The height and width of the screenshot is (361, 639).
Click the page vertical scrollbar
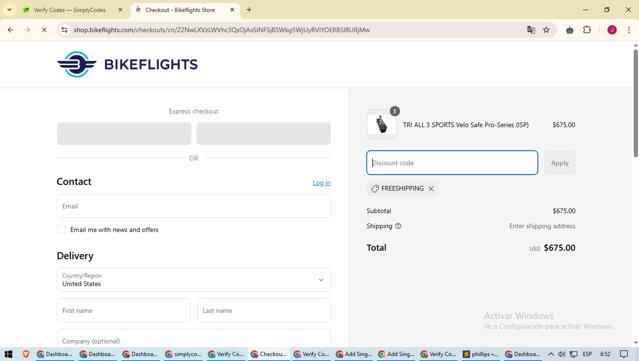click(x=635, y=103)
